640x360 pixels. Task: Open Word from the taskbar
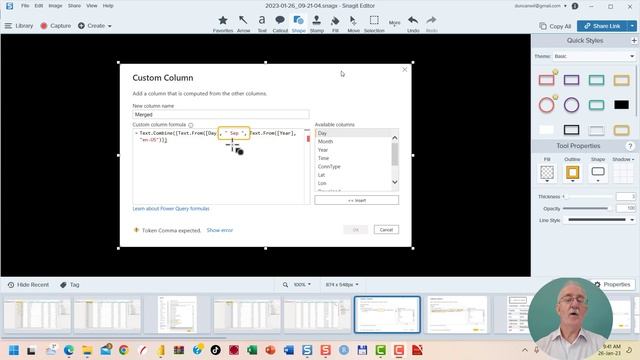(x=289, y=350)
